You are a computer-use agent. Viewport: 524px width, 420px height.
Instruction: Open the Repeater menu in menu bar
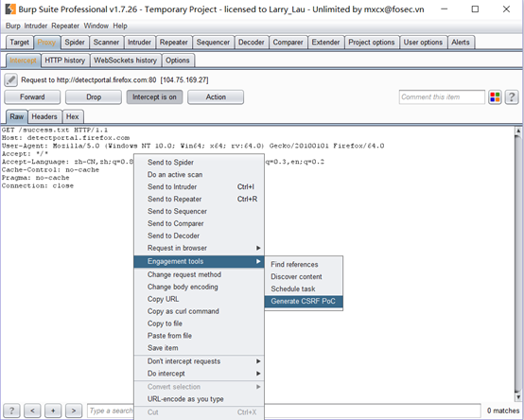(65, 26)
